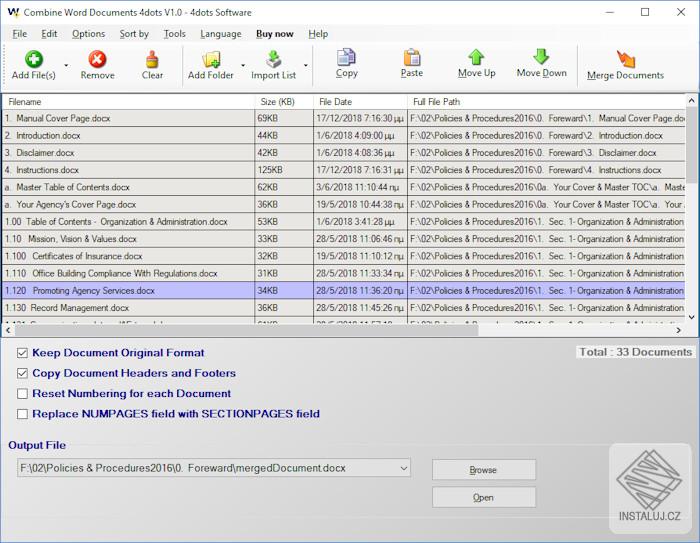Open the Buy now menu
Screen dimensions: 700x543
coord(275,34)
